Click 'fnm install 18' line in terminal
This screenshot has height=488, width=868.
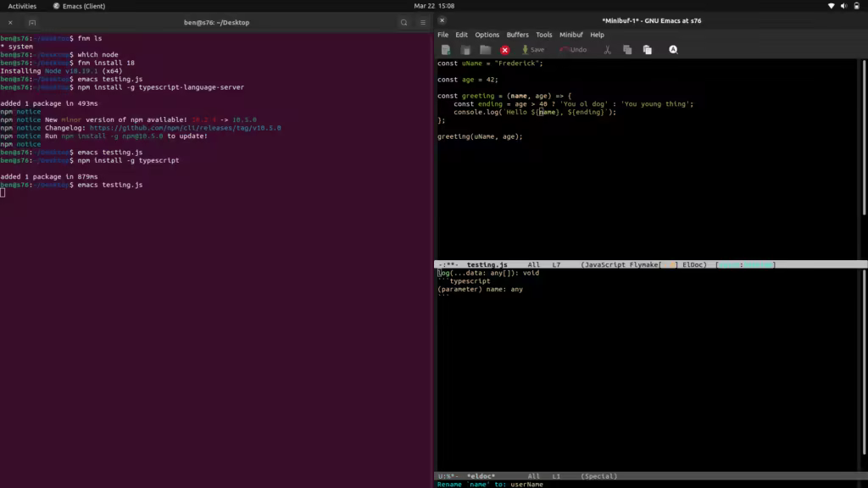coord(106,63)
